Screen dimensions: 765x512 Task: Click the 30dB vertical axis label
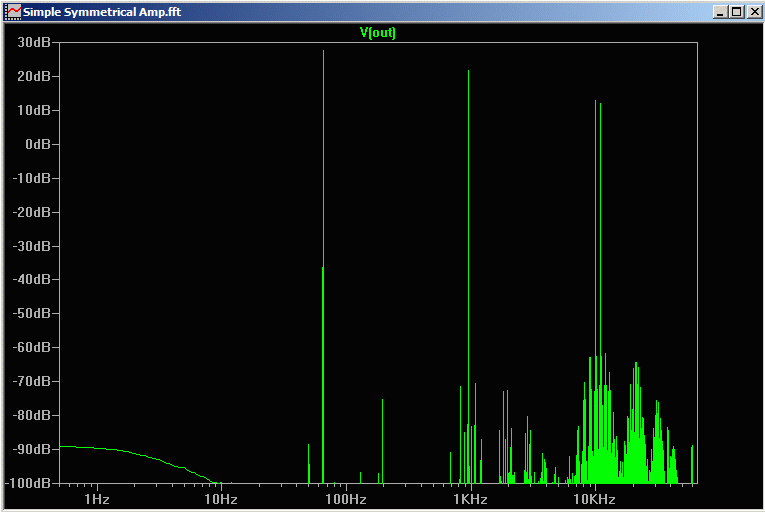point(34,42)
